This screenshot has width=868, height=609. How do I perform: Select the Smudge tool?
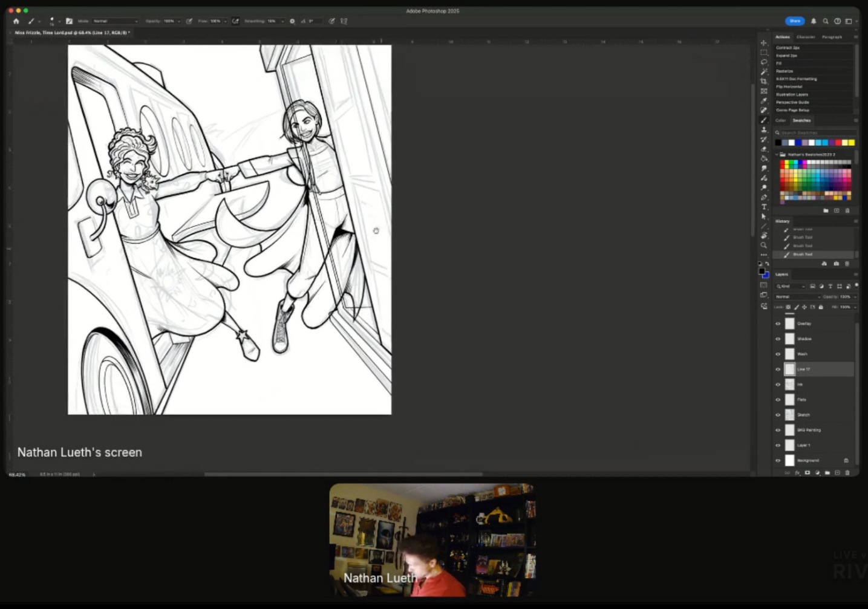764,168
